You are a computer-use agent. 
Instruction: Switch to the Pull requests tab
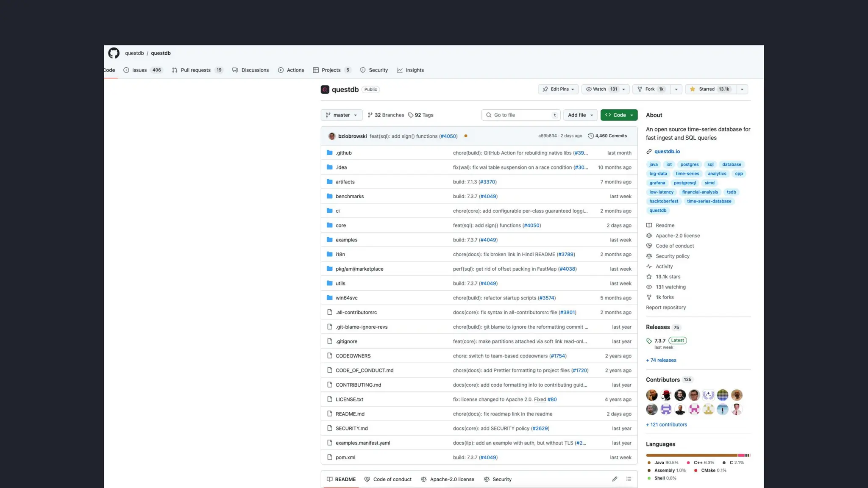(195, 70)
